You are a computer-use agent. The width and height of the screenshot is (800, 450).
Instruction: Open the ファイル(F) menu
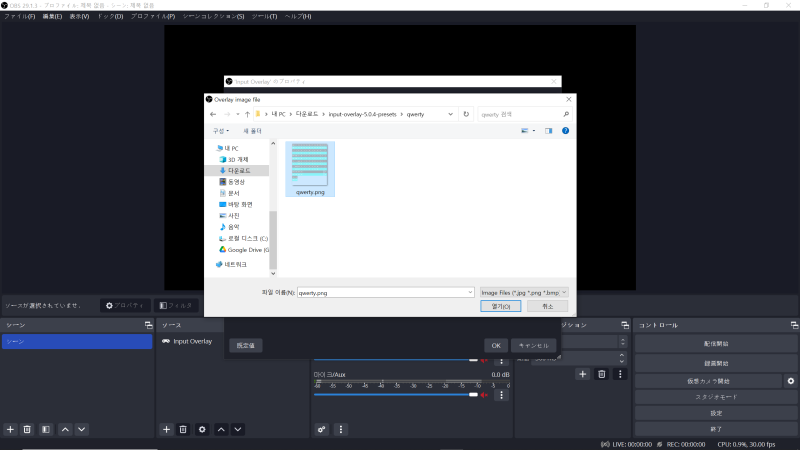tap(19, 17)
